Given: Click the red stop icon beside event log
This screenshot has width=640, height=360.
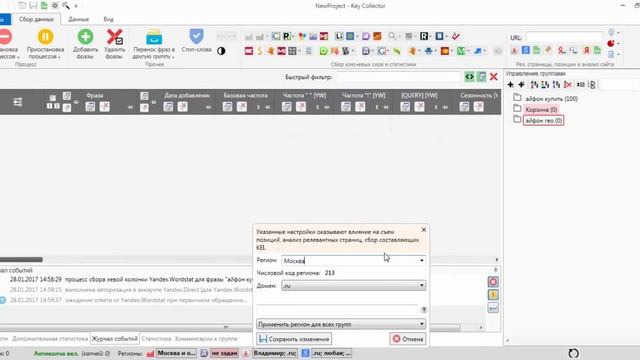Looking at the screenshot, I should (x=493, y=282).
